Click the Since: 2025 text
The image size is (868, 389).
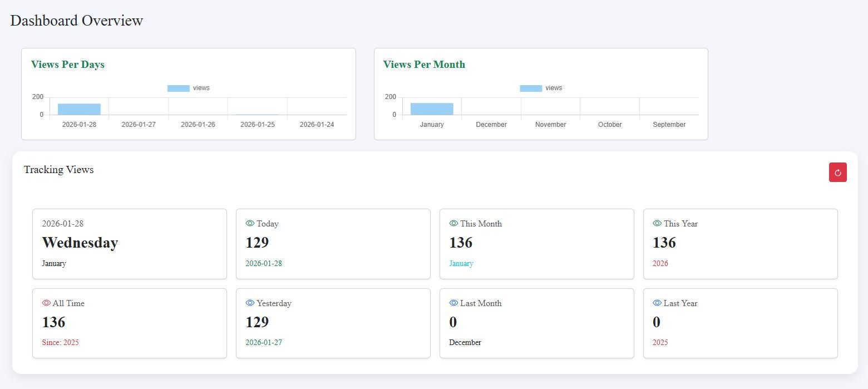(x=61, y=343)
